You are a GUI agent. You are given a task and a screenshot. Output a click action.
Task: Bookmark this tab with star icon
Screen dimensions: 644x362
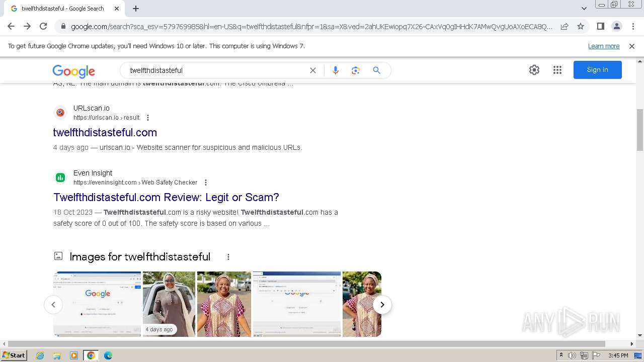[581, 26]
